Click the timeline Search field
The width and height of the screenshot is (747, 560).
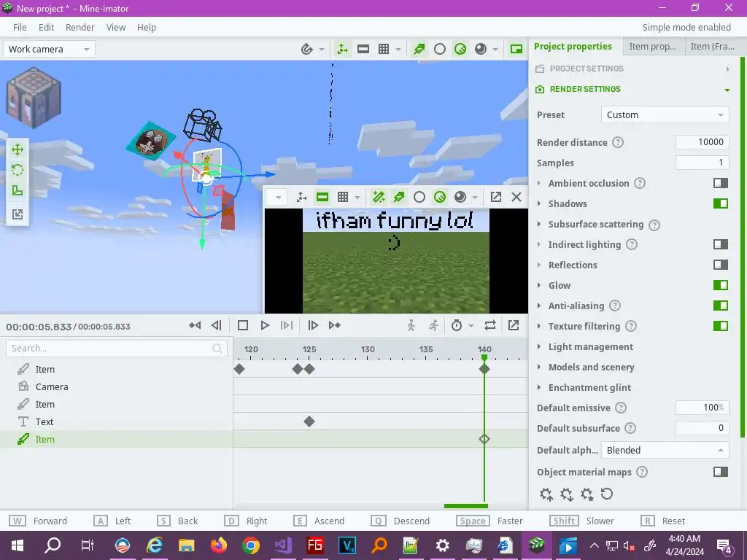(116, 348)
